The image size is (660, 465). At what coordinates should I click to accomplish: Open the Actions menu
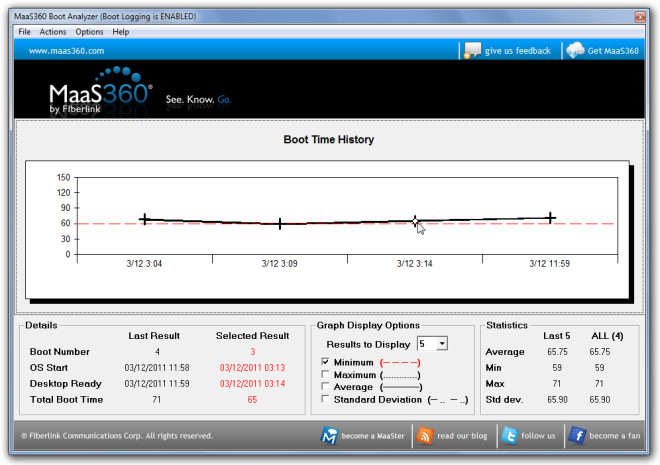pyautogui.click(x=53, y=32)
